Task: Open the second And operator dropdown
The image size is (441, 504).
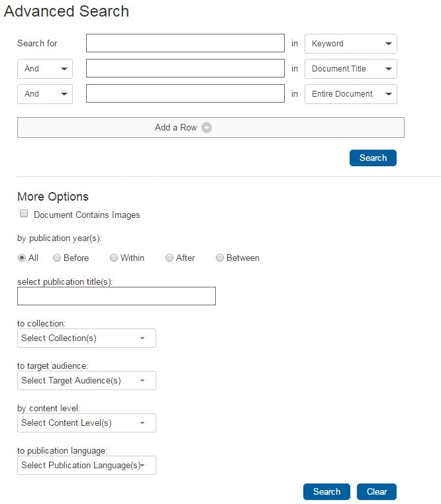Action: (44, 94)
